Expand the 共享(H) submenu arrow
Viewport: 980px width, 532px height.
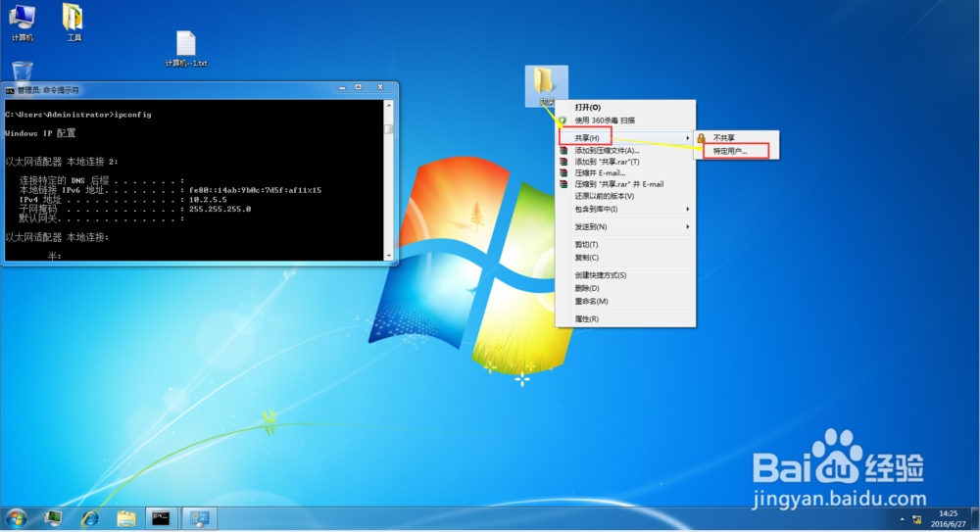688,137
